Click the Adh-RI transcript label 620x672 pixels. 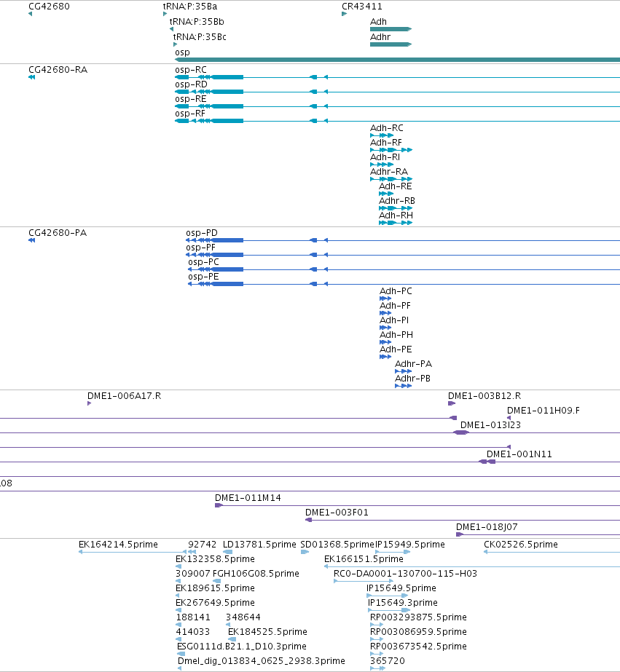tap(385, 157)
